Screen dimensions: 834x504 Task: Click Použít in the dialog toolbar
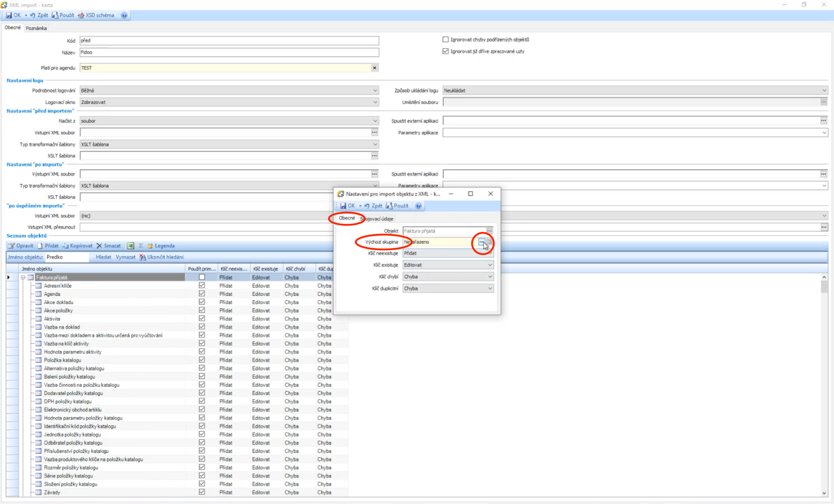[397, 206]
